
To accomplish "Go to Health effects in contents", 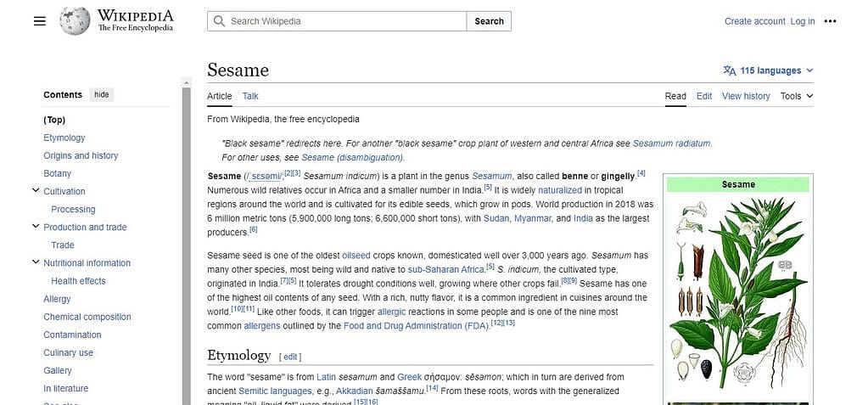I will [x=78, y=281].
